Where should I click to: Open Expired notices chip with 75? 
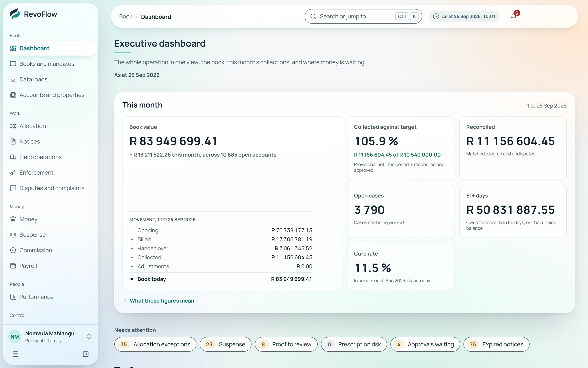[496, 344]
